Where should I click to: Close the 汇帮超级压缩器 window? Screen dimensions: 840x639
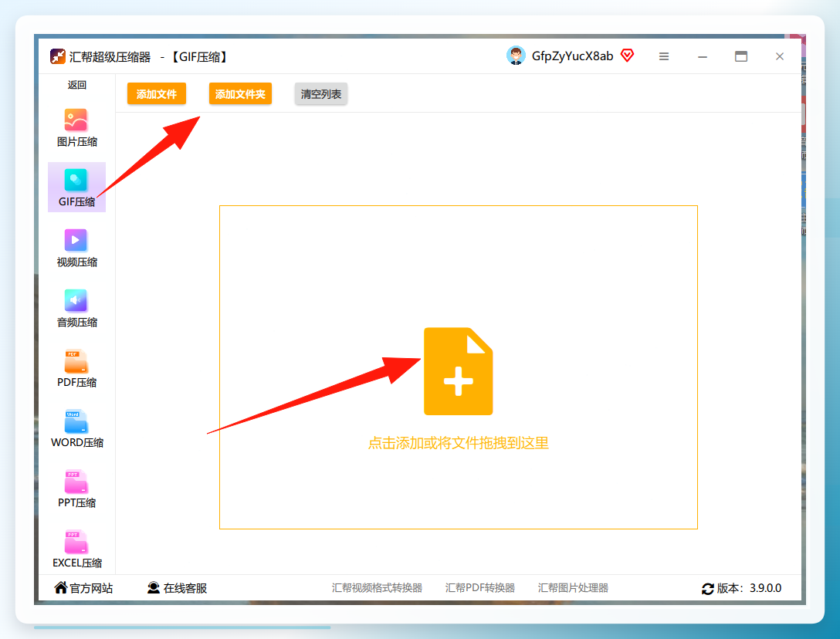pyautogui.click(x=780, y=56)
